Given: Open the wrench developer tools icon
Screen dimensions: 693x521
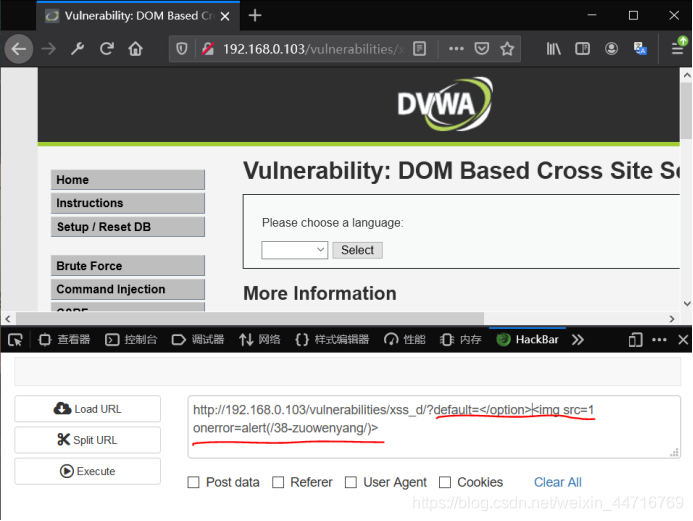Looking at the screenshot, I should click(x=77, y=49).
